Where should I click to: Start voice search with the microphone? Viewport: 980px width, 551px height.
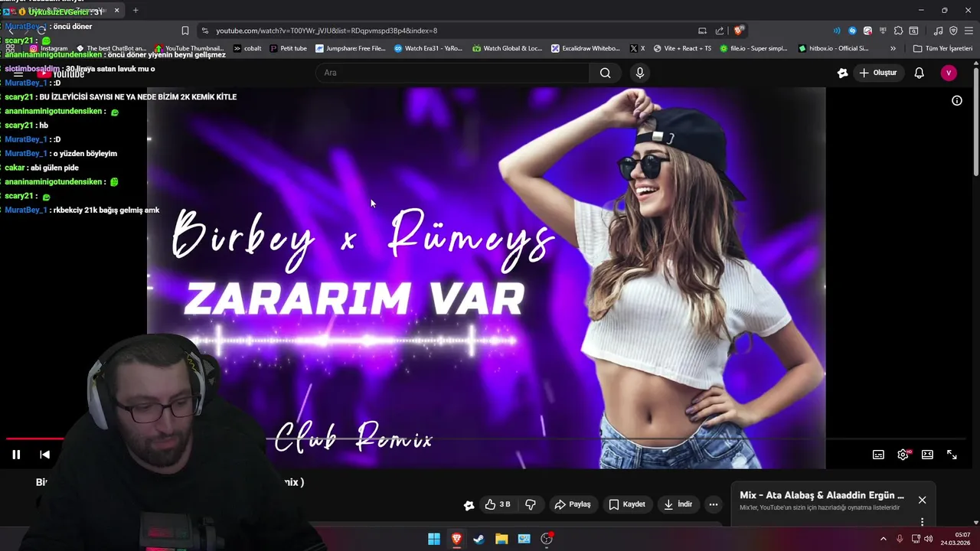pyautogui.click(x=640, y=73)
